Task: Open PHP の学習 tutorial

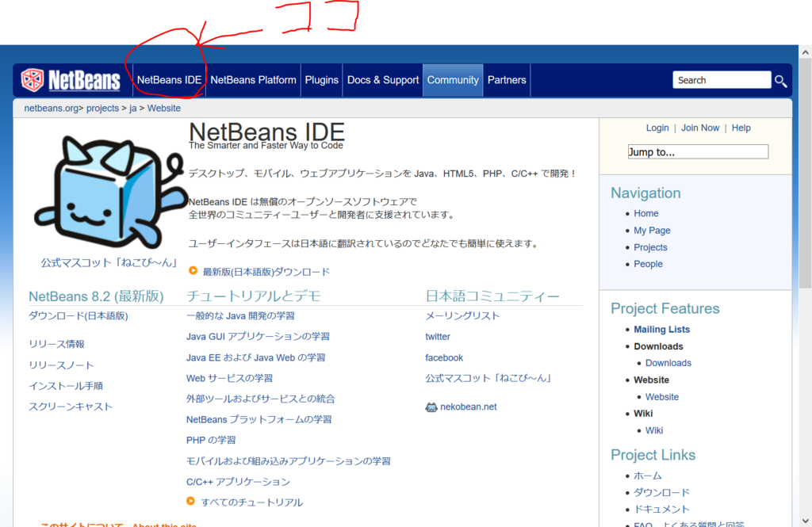Action: point(211,441)
